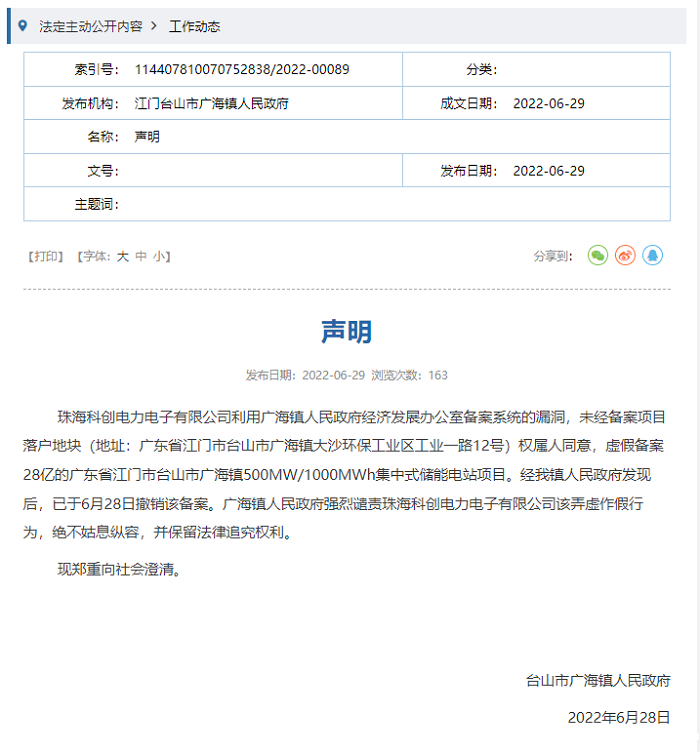Screen dimensions: 700x752
Task: Share the statement to Weibo
Action: 625,256
